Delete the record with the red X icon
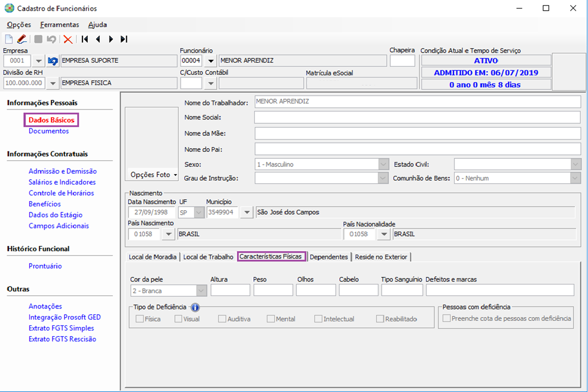The width and height of the screenshot is (588, 392). click(x=68, y=39)
